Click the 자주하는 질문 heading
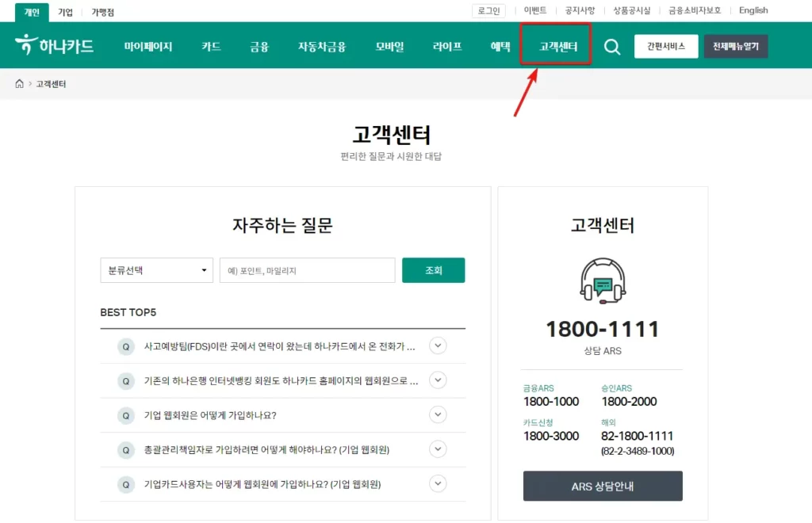 (x=282, y=225)
